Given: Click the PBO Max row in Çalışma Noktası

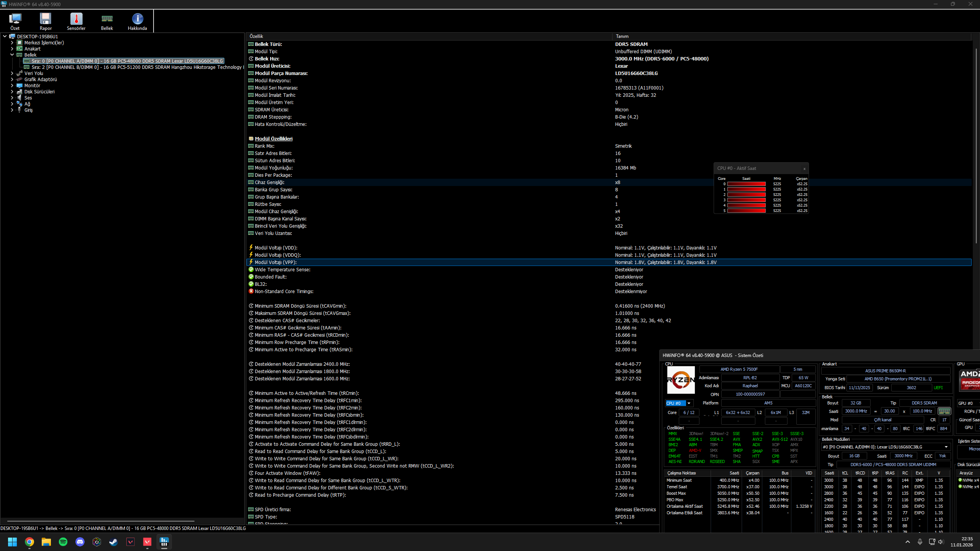Looking at the screenshot, I should pyautogui.click(x=739, y=500).
